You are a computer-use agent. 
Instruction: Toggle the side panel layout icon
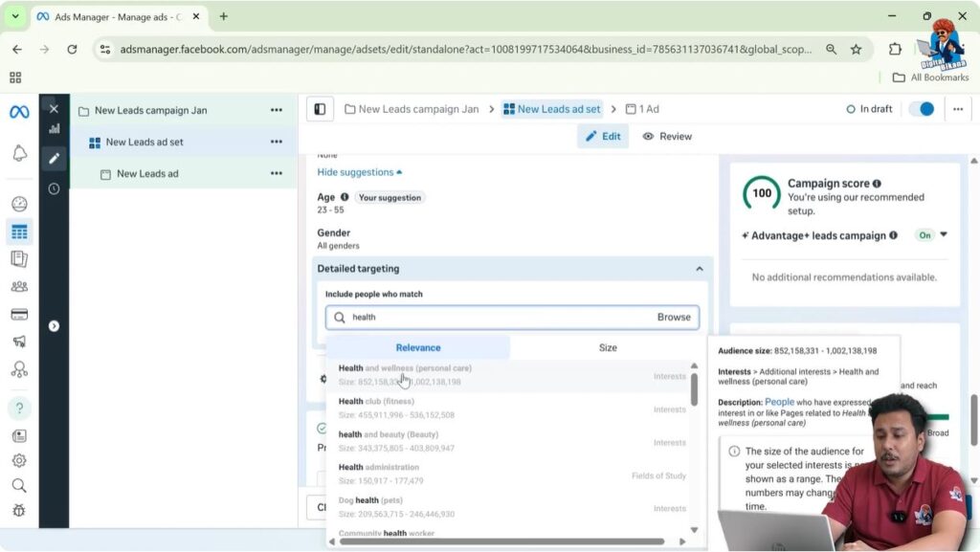(320, 109)
